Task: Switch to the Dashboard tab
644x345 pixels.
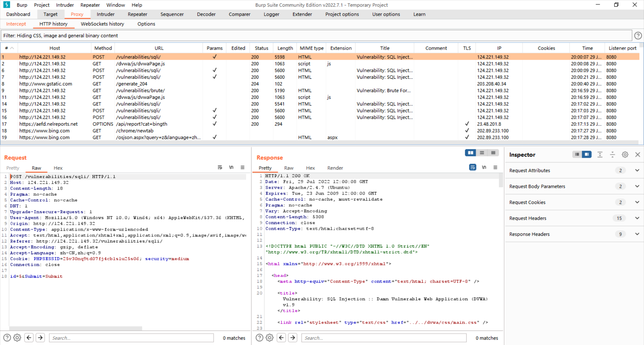Action: click(18, 14)
